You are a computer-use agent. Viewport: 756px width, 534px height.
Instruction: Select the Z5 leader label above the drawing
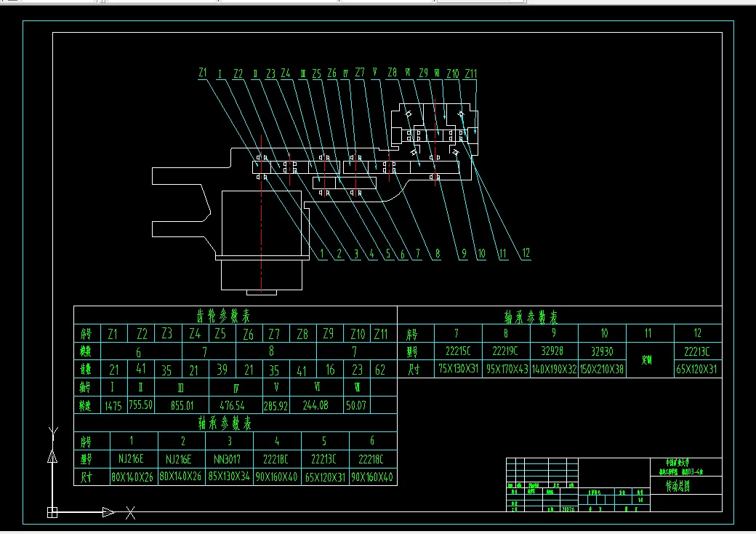(316, 73)
